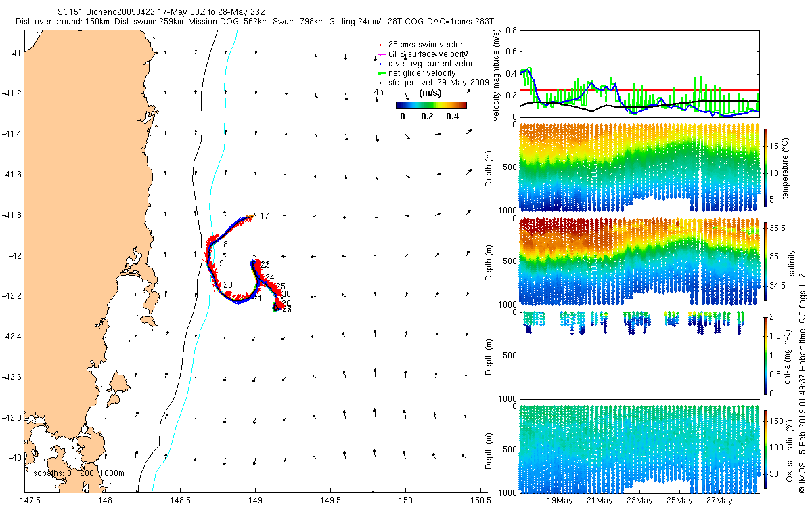Image resolution: width=812 pixels, height=508 pixels.
Task: Click the temperature (°C) colorbar
Action: pos(766,167)
